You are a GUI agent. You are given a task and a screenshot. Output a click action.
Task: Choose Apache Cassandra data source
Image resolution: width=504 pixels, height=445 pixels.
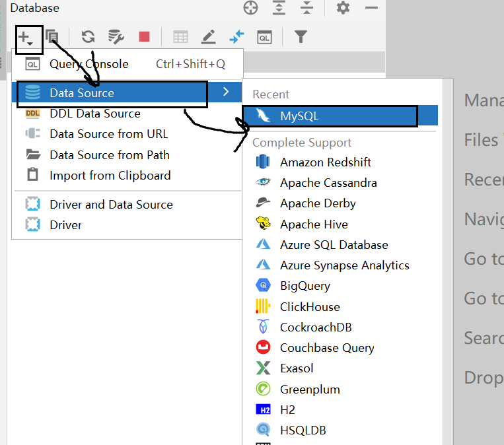340,182
